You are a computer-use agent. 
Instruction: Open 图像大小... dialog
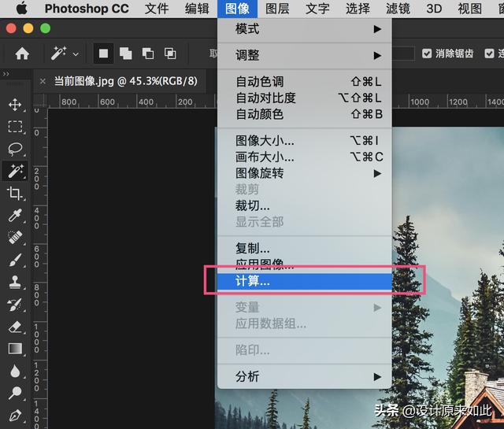tap(305, 141)
